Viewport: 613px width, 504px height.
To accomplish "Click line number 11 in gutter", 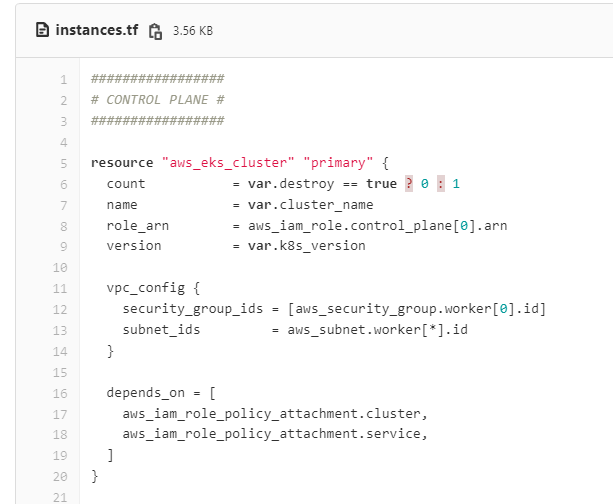I will point(61,288).
